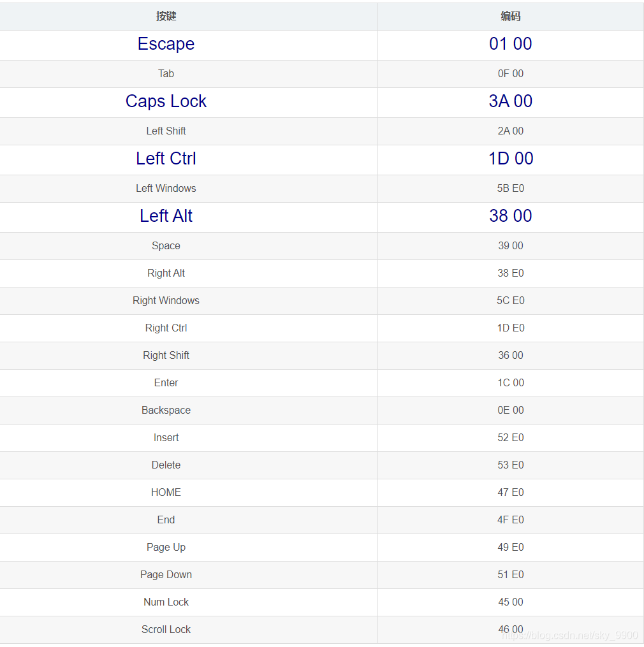Select the code 51 E0

[x=511, y=575]
